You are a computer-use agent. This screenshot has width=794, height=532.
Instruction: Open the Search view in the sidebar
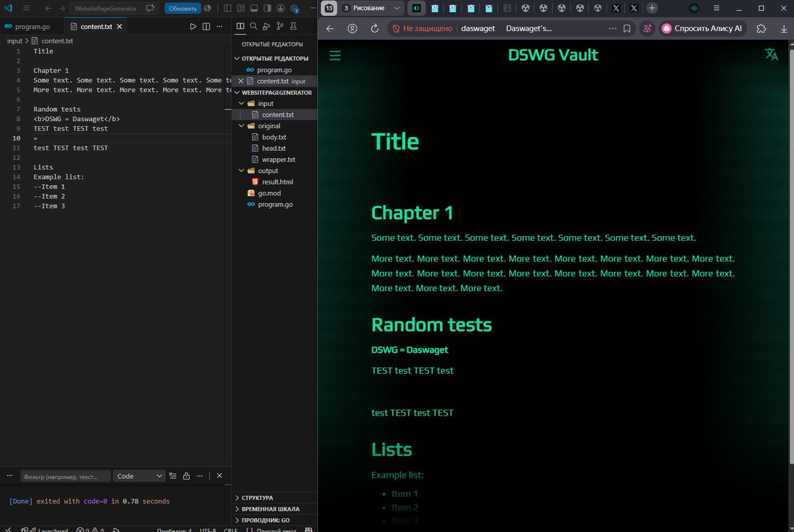coord(253,26)
